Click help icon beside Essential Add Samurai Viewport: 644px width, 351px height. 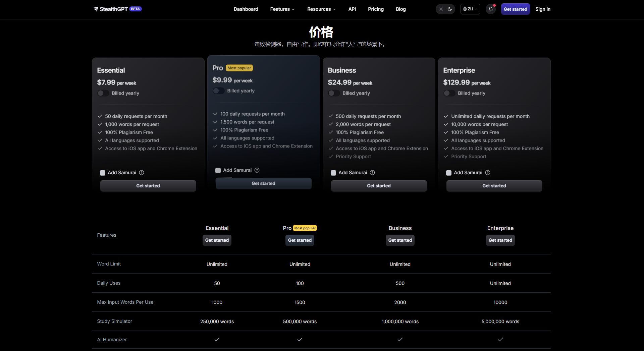(142, 173)
